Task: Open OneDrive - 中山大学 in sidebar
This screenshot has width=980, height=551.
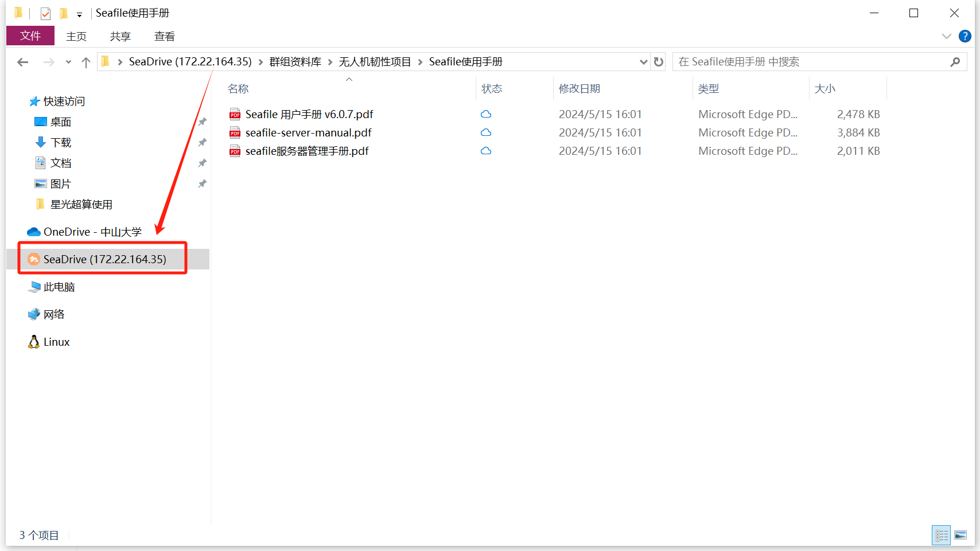Action: [x=92, y=232]
